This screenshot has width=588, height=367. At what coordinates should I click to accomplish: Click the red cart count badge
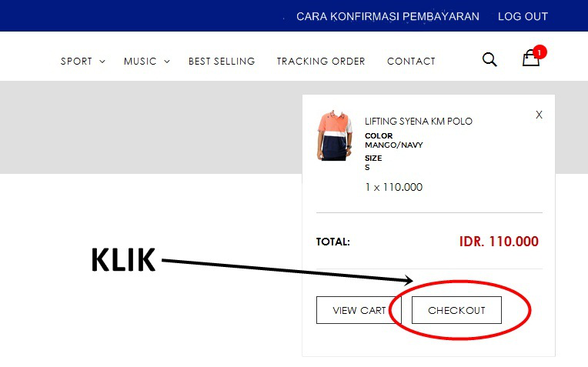[540, 52]
